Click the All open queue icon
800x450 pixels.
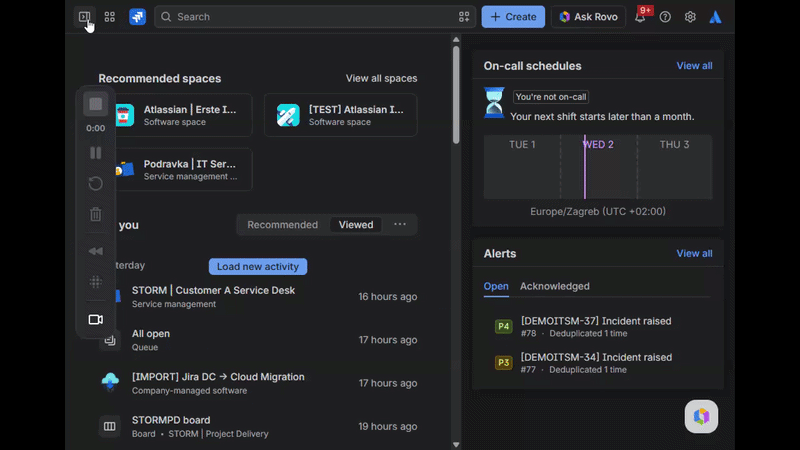[111, 341]
